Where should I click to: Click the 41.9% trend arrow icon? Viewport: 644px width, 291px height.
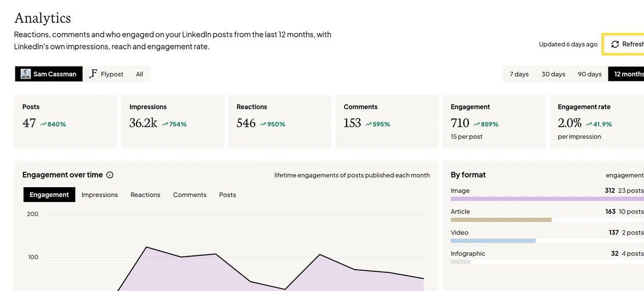589,124
